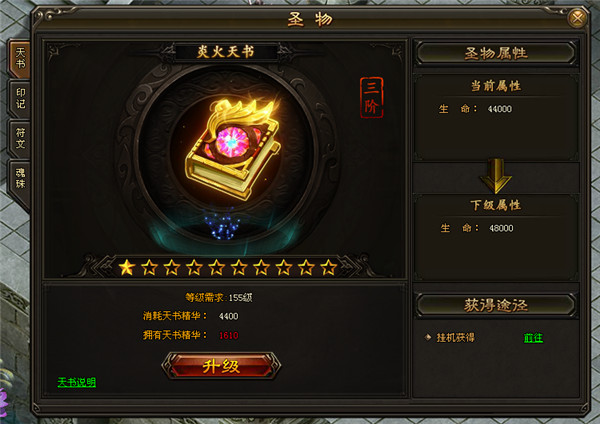Click the red 升级 upgrade button
The width and height of the screenshot is (600, 424).
click(x=221, y=366)
